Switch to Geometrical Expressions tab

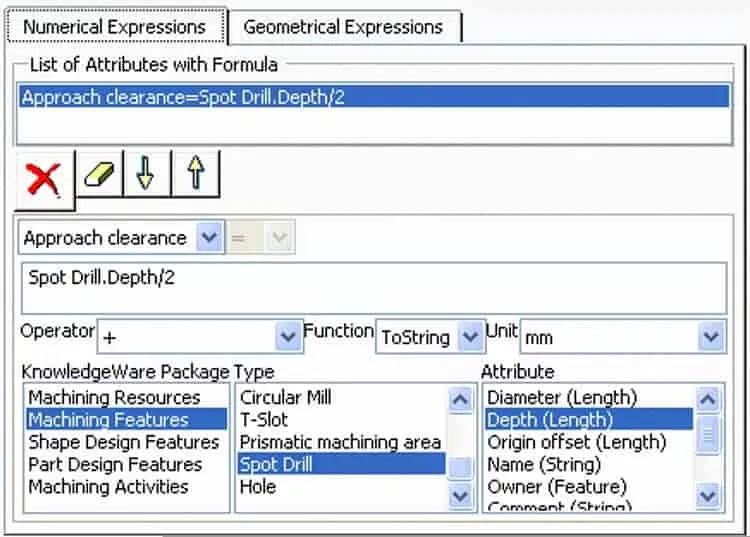(343, 27)
